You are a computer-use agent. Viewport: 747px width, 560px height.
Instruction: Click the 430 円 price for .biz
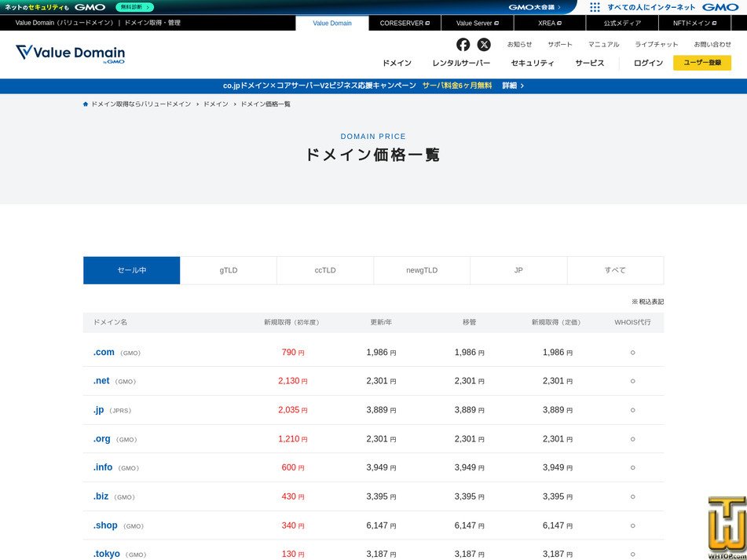[x=293, y=496]
